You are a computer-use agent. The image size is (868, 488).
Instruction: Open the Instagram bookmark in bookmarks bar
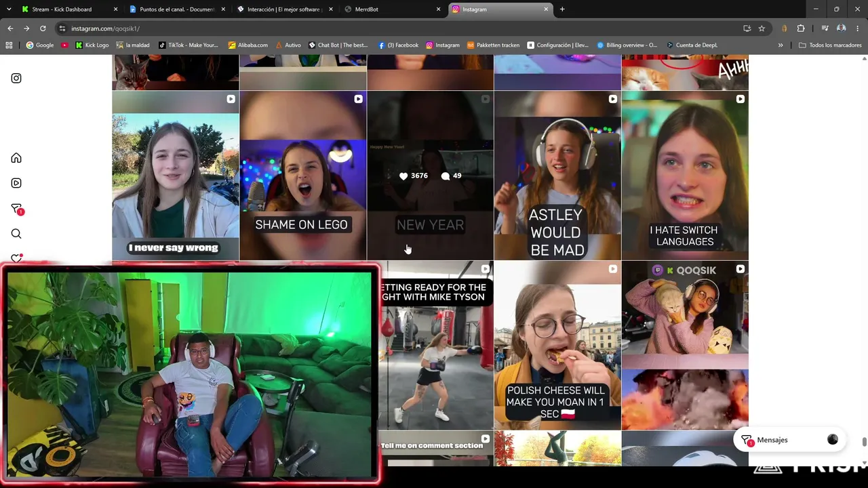pos(442,45)
